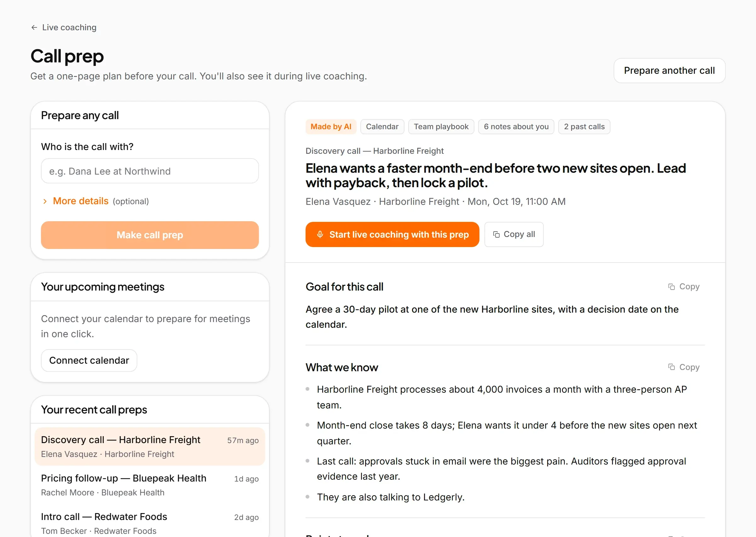Expand More details chevron
Screen dimensions: 756x537
(x=45, y=201)
